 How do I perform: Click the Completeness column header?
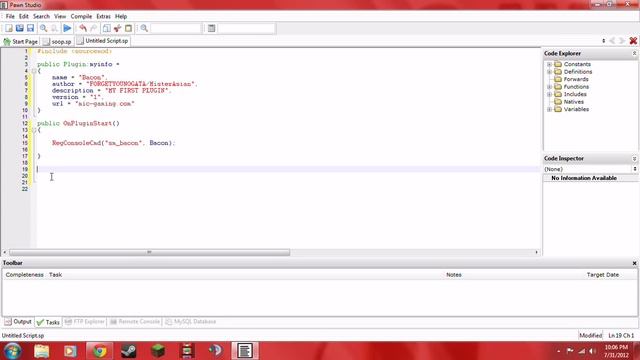click(24, 275)
